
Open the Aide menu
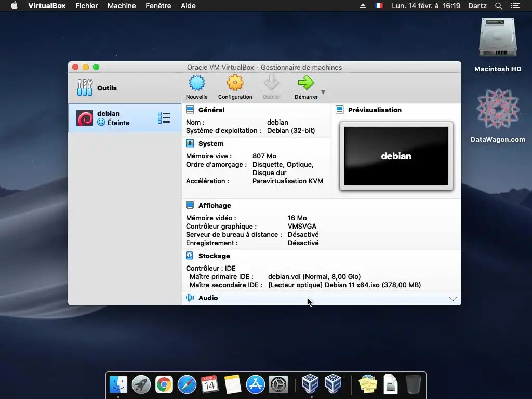188,6
